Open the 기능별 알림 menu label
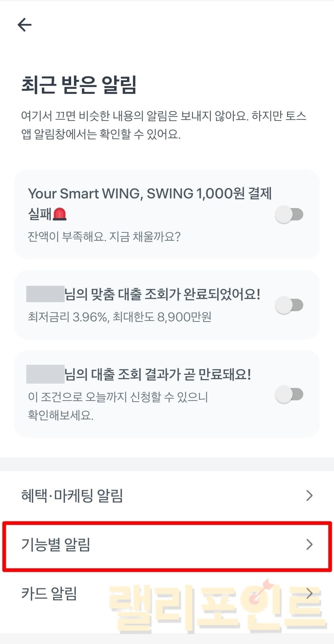Image resolution: width=334 pixels, height=644 pixels. tap(56, 544)
